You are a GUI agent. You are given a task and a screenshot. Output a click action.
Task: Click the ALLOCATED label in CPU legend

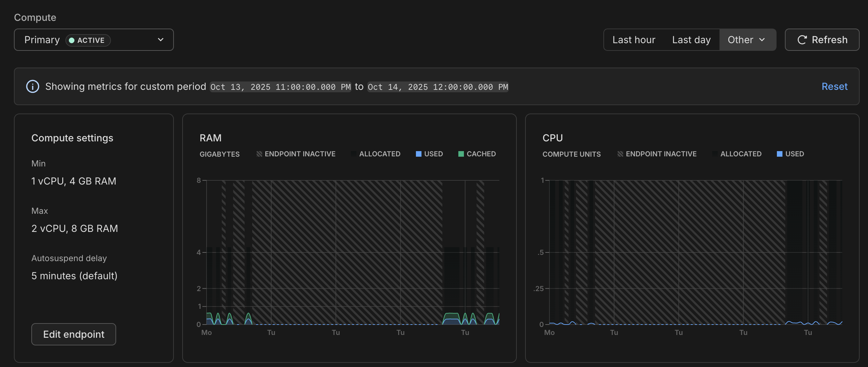[741, 154]
